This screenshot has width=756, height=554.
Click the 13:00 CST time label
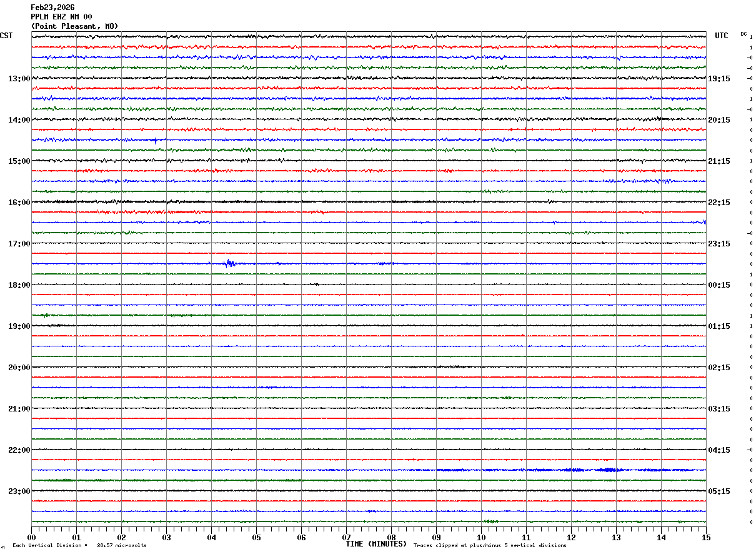19,79
